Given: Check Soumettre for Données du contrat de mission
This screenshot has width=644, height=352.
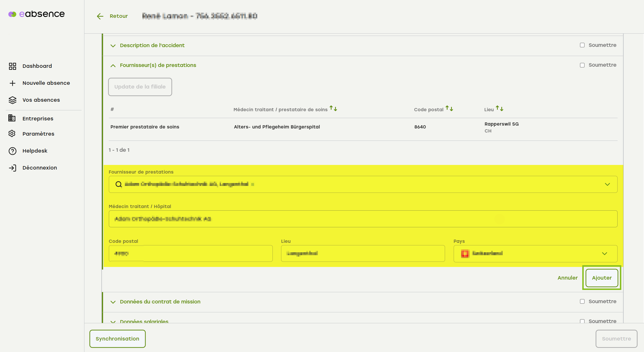Looking at the screenshot, I should click(x=582, y=301).
